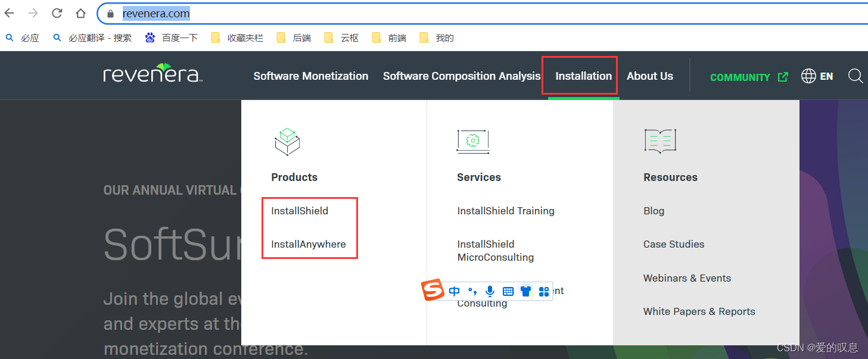This screenshot has height=359, width=868.
Task: Open the 收藏夹栏 bookmark folder
Action: pos(237,38)
